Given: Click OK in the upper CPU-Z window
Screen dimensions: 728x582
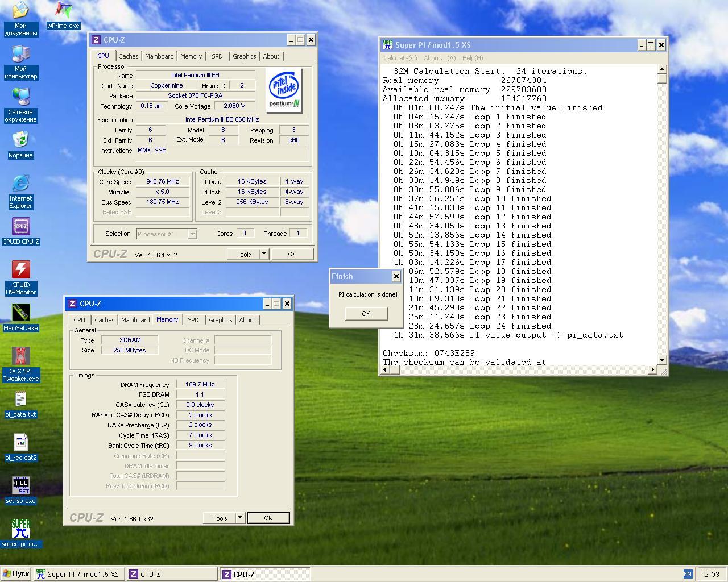Looking at the screenshot, I should [292, 254].
